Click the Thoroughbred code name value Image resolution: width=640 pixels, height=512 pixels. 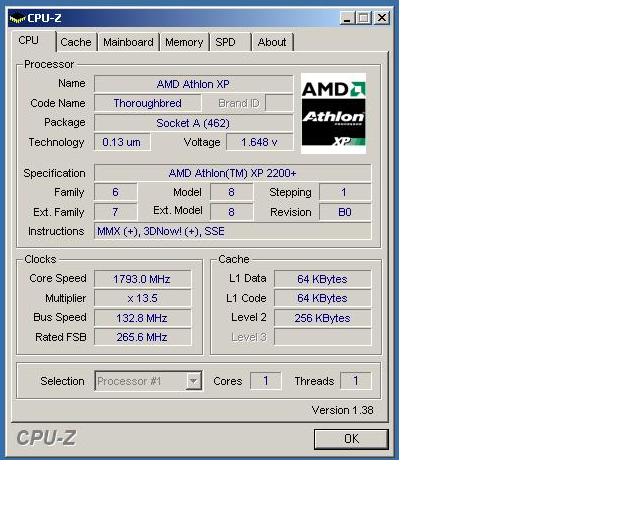tap(148, 103)
